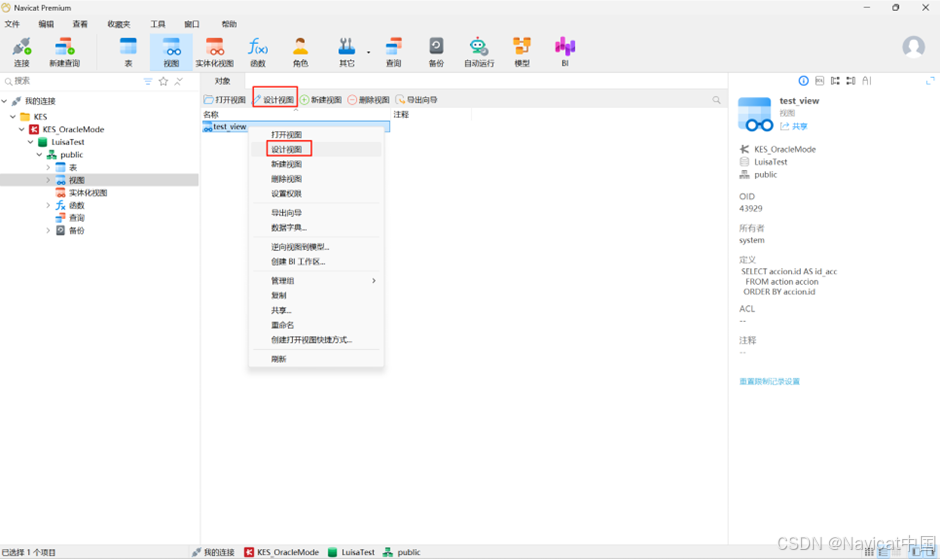The width and height of the screenshot is (940, 559).
Task: Open the 帮助 menu
Action: 229,24
